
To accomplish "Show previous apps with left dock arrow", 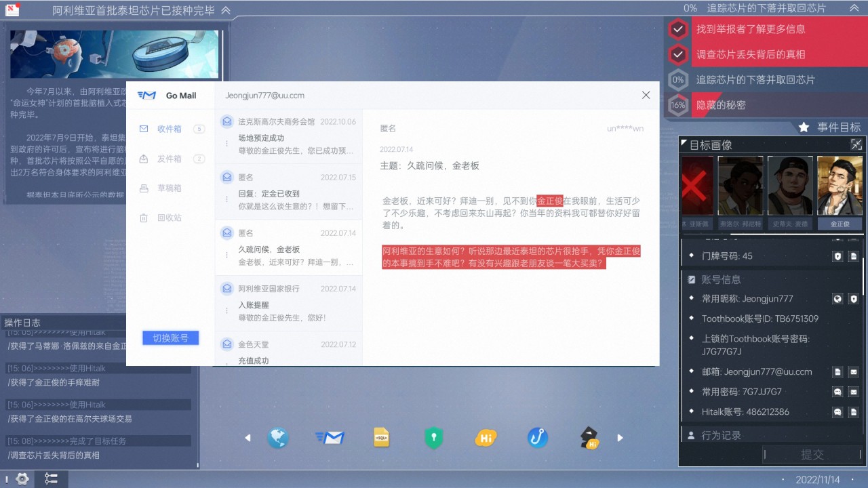I will click(x=248, y=439).
